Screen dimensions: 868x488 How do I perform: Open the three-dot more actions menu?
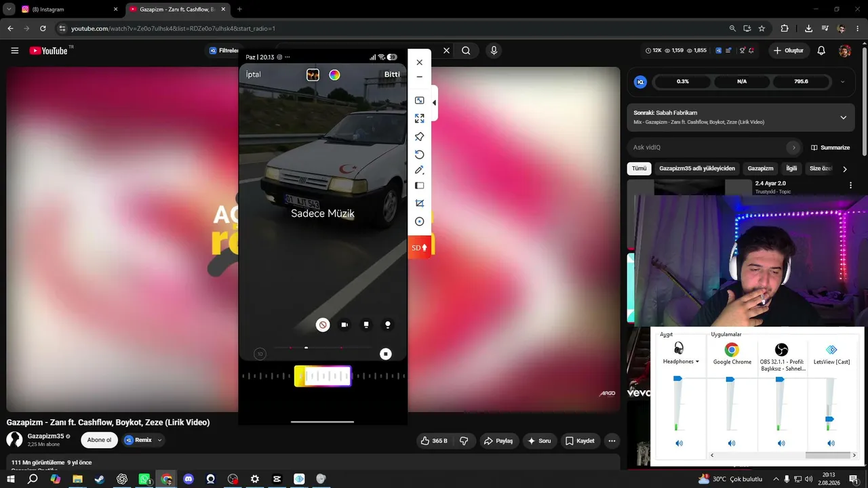point(612,441)
